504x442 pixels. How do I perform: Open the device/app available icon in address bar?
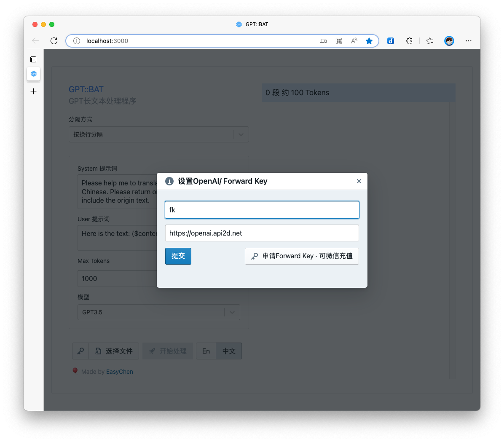click(323, 41)
